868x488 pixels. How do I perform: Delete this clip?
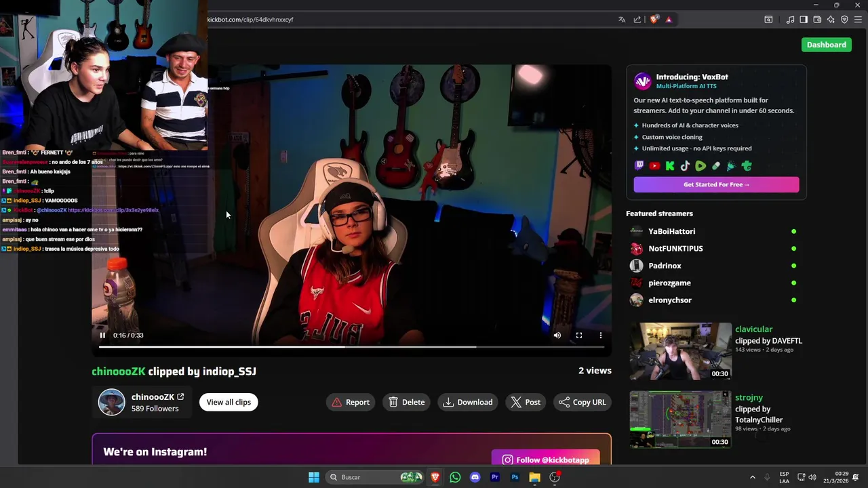(406, 402)
